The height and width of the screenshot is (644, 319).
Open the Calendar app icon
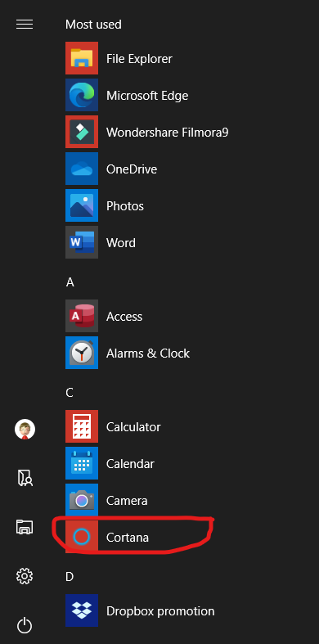click(82, 463)
